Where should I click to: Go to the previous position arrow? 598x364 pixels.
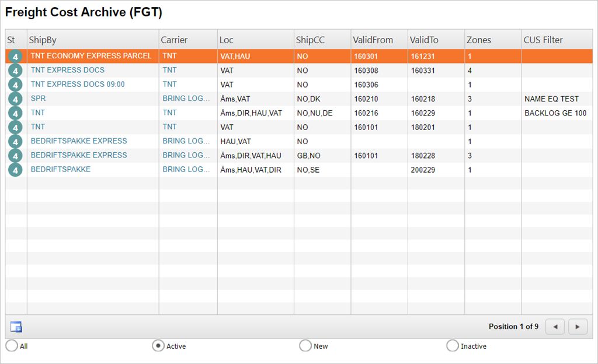[555, 327]
